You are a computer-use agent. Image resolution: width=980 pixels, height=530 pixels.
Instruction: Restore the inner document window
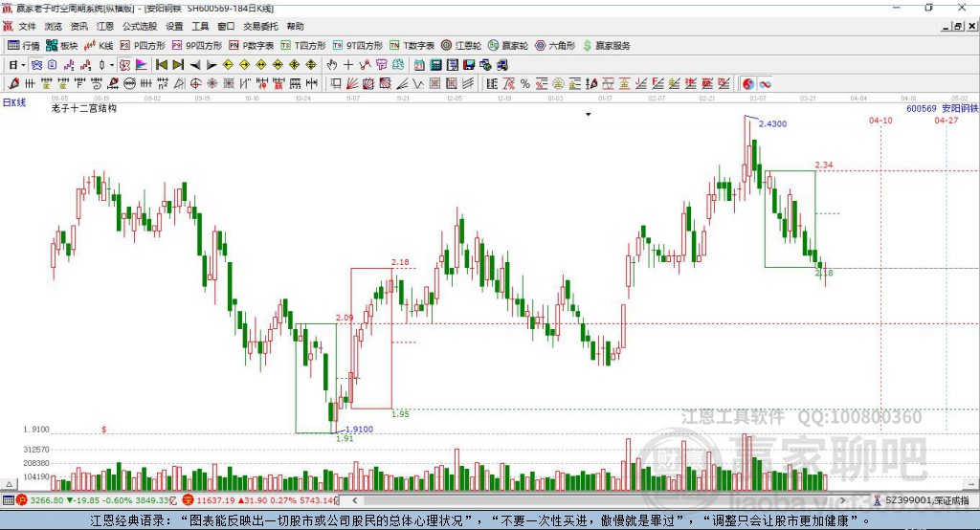(x=958, y=26)
